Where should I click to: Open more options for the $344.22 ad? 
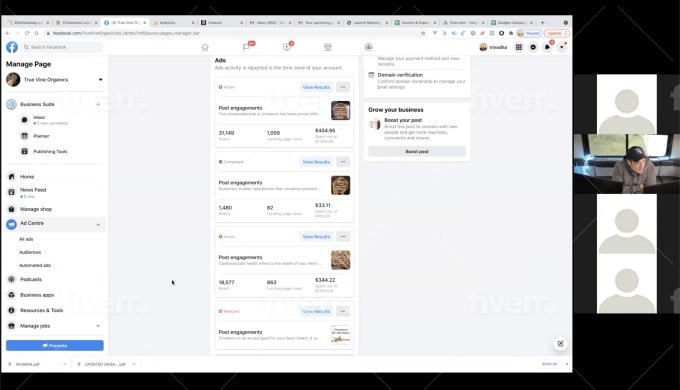[343, 236]
